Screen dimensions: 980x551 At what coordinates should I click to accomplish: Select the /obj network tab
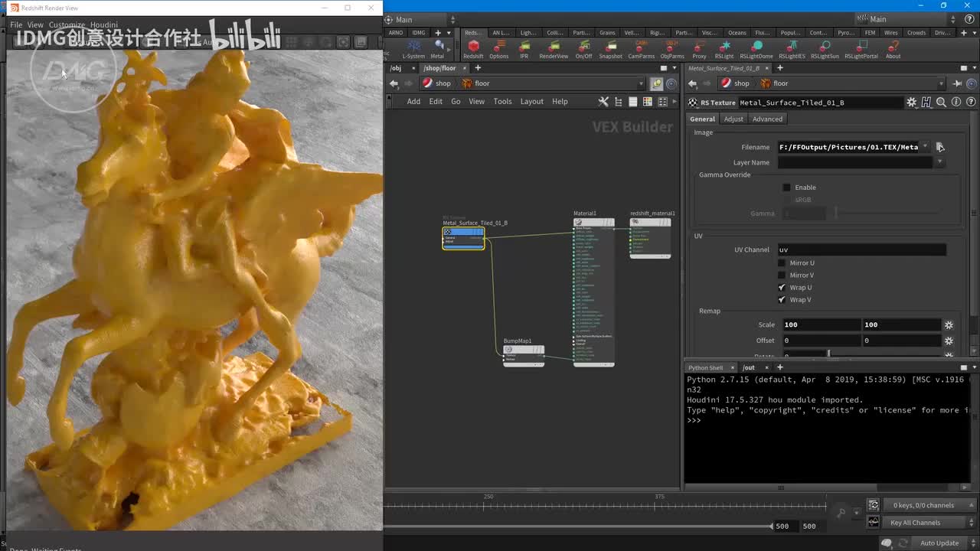point(396,68)
